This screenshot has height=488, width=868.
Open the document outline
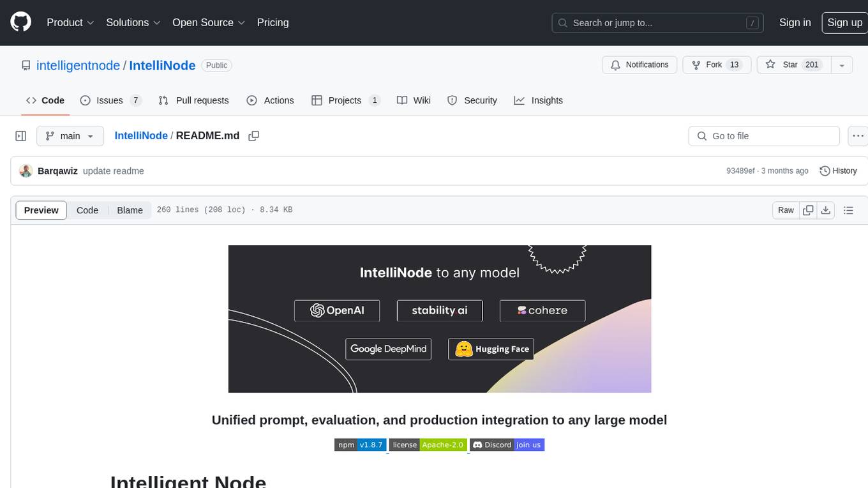(x=848, y=210)
